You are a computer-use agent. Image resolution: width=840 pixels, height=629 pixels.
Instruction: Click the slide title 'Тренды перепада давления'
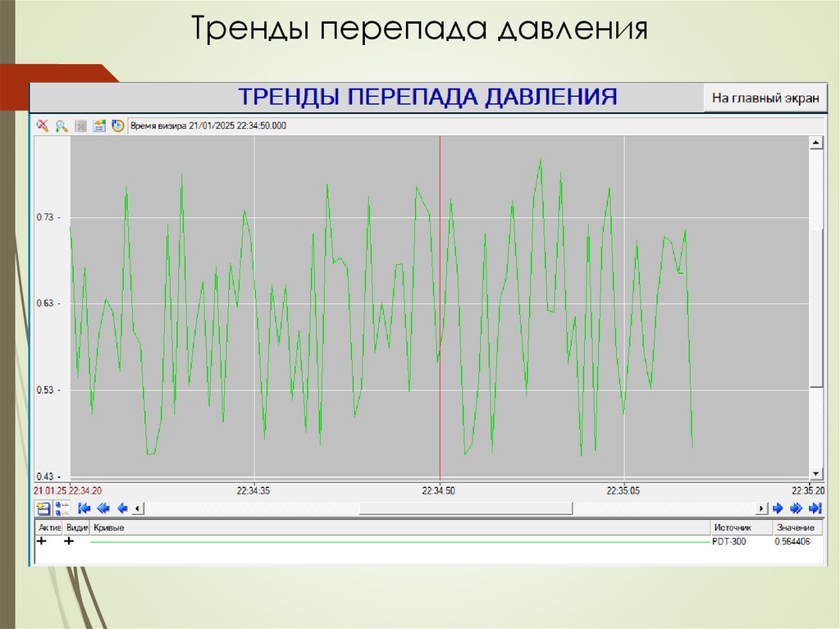419,29
